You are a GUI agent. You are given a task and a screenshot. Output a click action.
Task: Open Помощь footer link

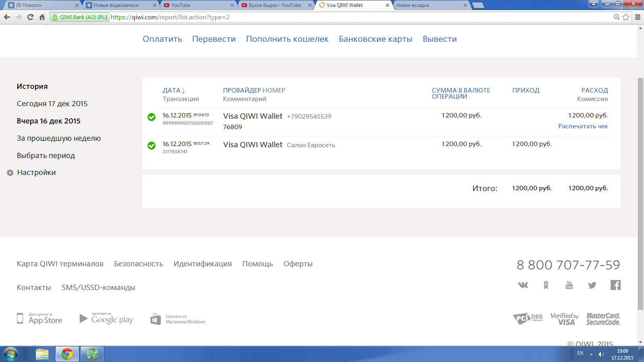point(258,264)
